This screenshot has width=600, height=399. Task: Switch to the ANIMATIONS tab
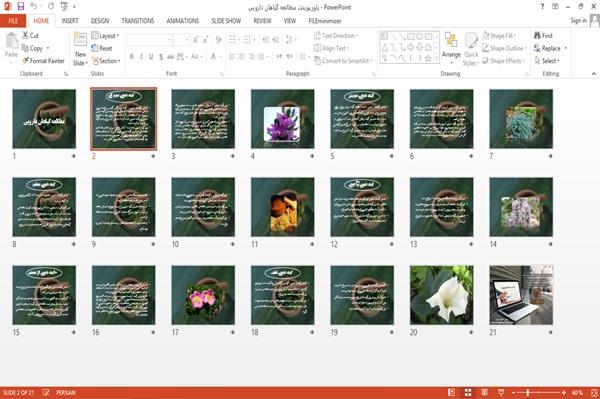pyautogui.click(x=183, y=21)
